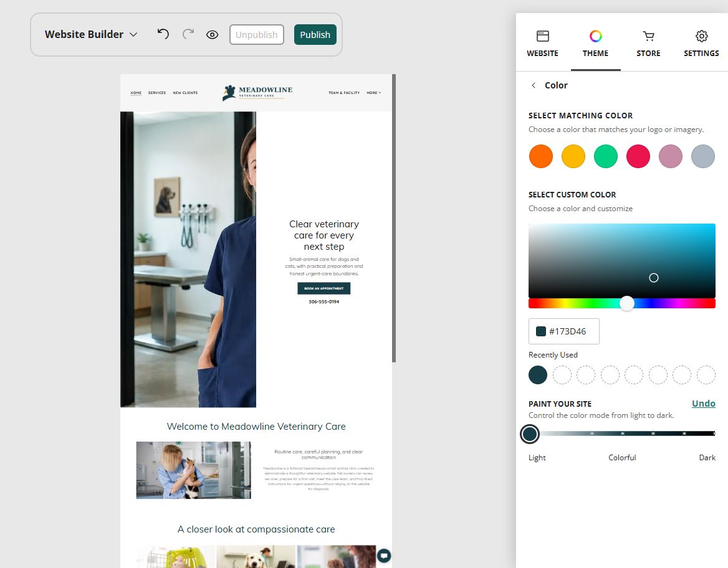
Task: Pick the gray-blue matching color
Action: click(703, 156)
